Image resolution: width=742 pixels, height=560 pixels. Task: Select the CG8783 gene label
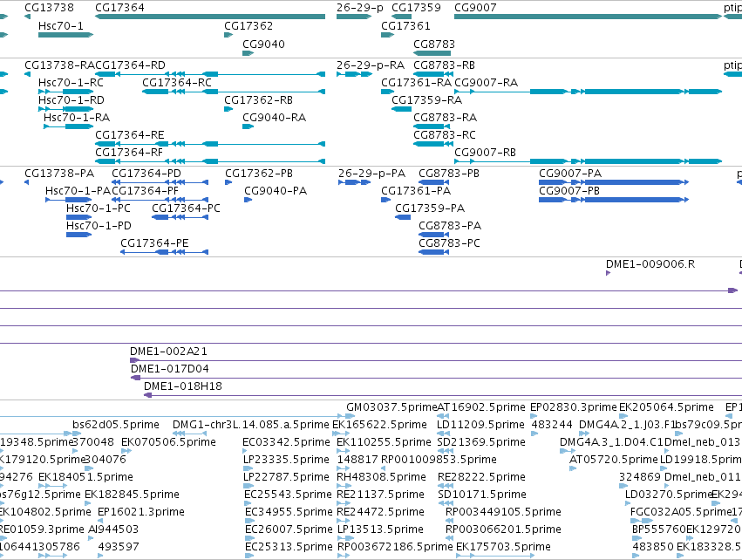434,44
